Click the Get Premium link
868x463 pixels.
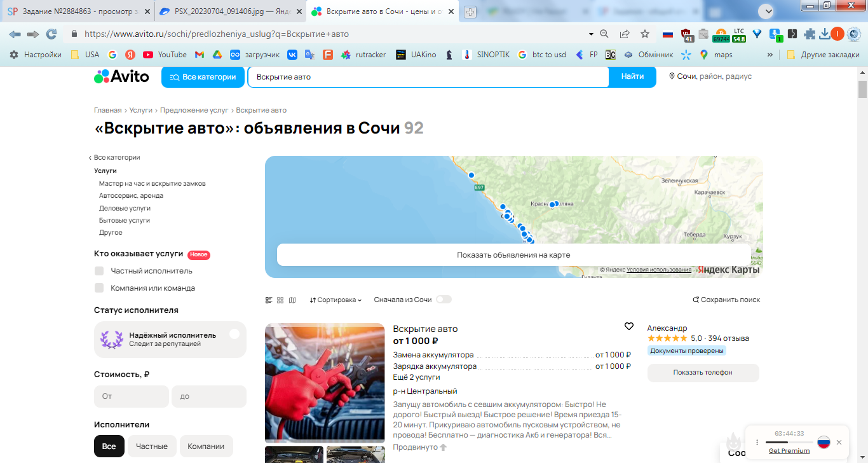(x=789, y=451)
